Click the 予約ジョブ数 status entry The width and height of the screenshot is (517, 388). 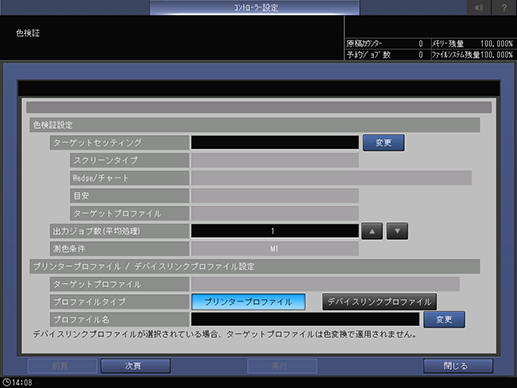pyautogui.click(x=387, y=55)
